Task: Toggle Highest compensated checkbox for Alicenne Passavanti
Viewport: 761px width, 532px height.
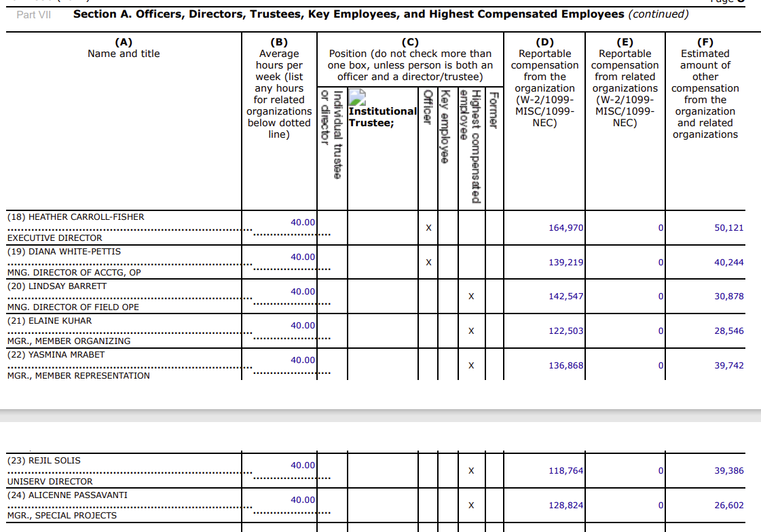Action: (470, 506)
